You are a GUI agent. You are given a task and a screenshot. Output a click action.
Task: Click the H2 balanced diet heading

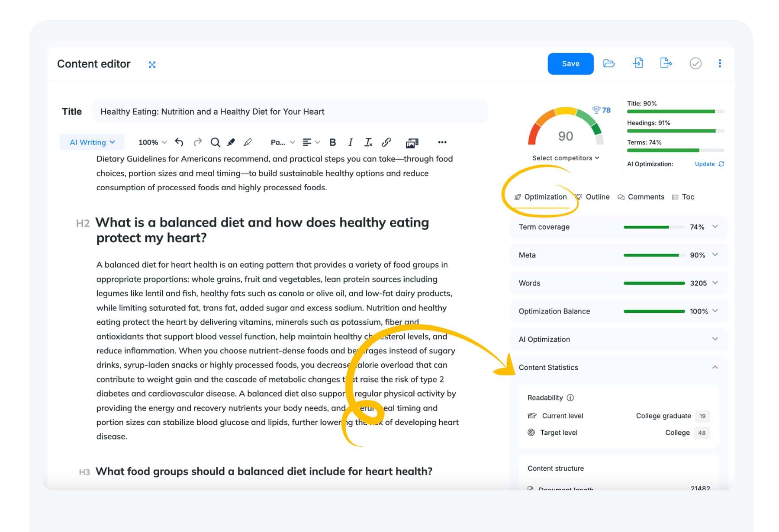262,230
